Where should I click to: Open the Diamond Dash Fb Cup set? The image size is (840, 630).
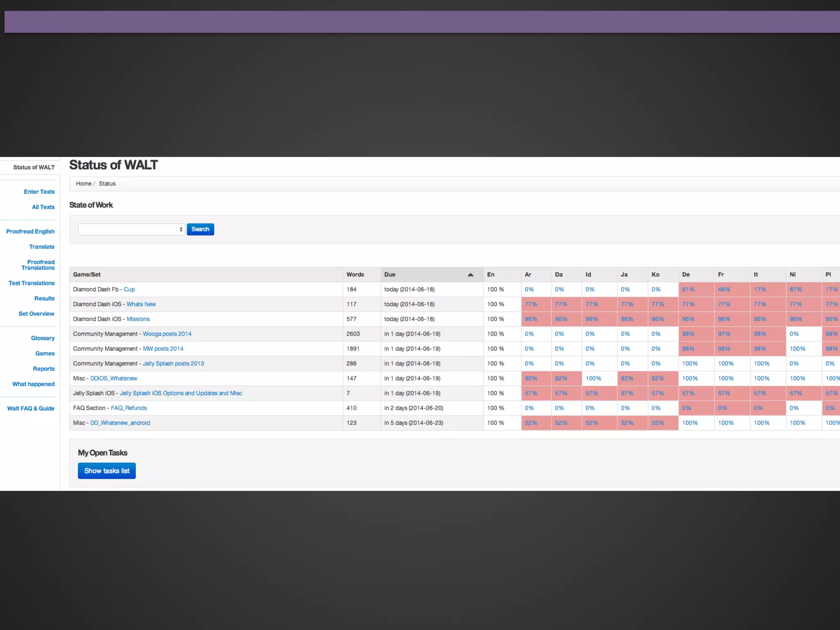coord(129,290)
